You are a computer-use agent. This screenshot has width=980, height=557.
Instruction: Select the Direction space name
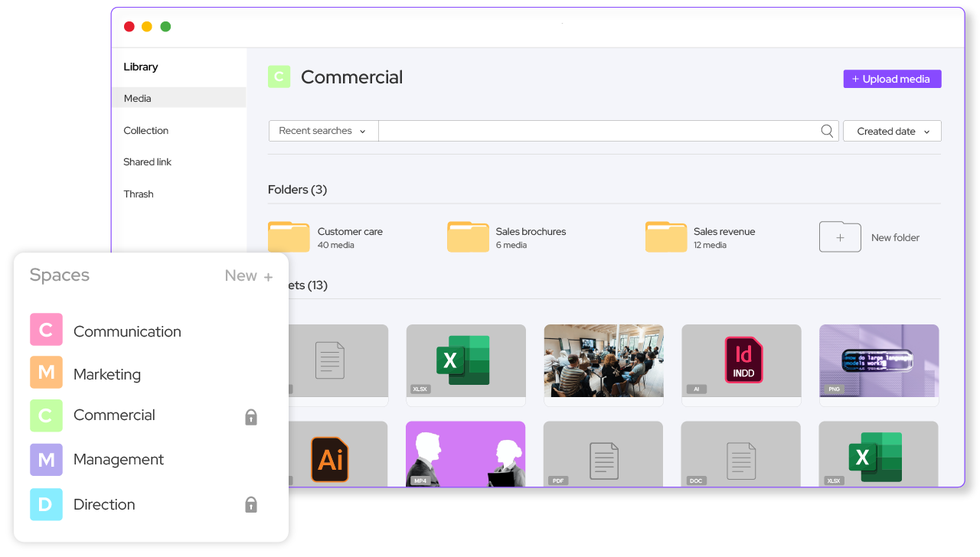pyautogui.click(x=104, y=504)
